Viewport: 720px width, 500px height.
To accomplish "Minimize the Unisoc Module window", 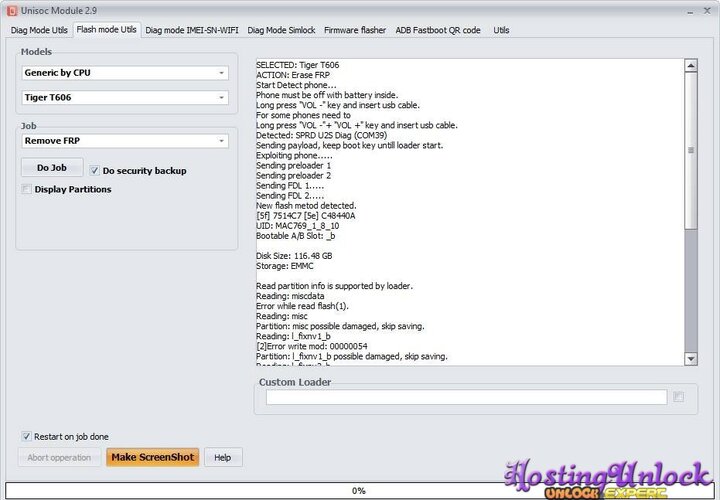I will (x=691, y=11).
